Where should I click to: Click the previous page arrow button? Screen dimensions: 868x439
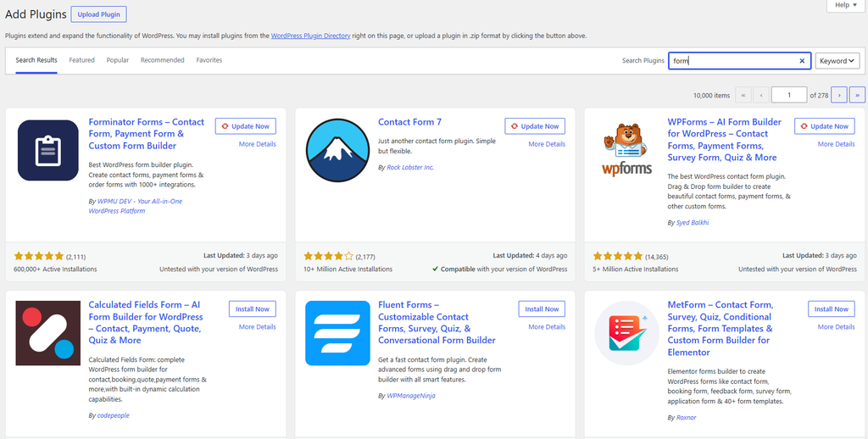[x=761, y=95]
